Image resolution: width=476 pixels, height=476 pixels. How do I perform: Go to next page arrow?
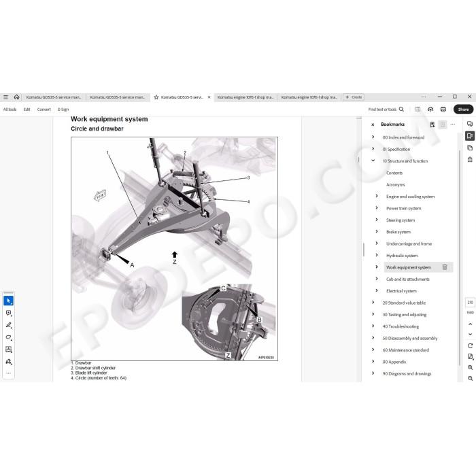point(471,335)
